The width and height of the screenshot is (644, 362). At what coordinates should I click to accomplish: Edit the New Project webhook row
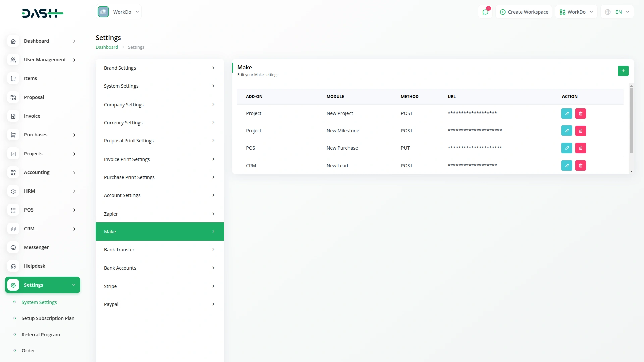[567, 113]
